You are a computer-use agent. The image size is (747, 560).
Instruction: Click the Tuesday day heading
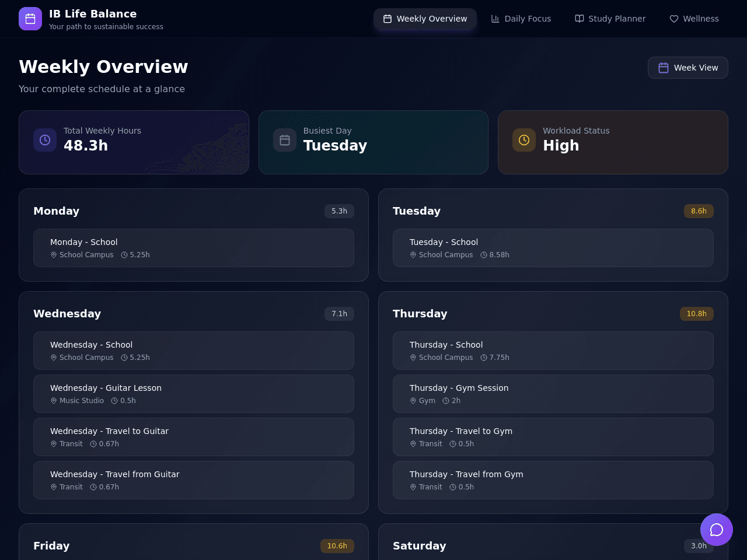pos(417,211)
